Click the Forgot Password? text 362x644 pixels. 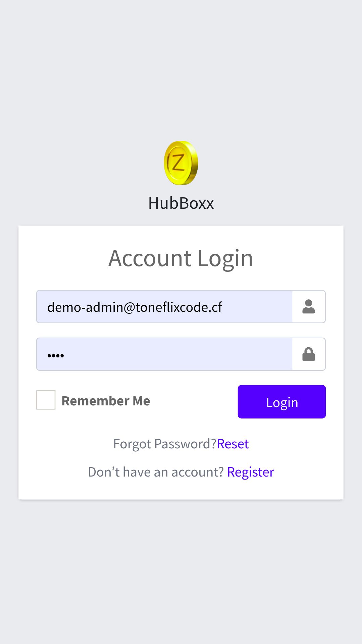pyautogui.click(x=165, y=444)
